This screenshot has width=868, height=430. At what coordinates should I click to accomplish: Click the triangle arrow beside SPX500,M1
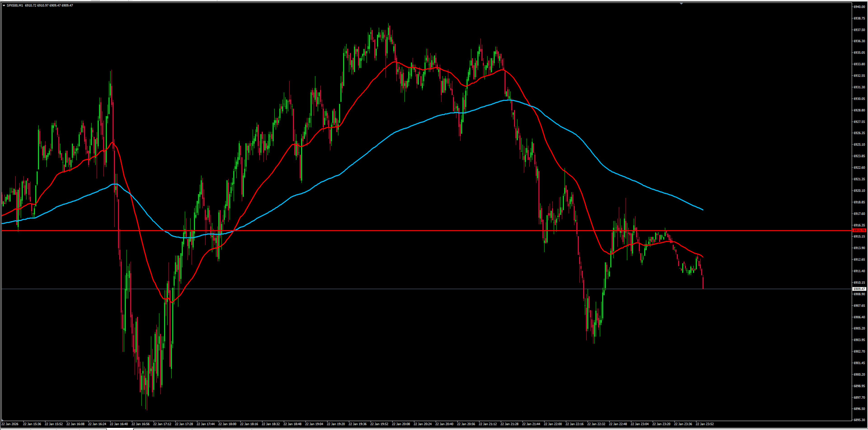4,5
